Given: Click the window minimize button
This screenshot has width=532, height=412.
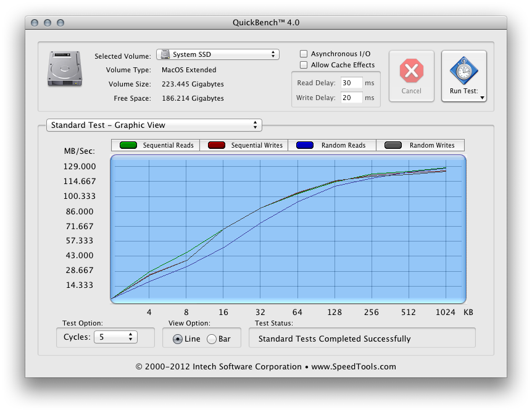Looking at the screenshot, I should [48, 23].
